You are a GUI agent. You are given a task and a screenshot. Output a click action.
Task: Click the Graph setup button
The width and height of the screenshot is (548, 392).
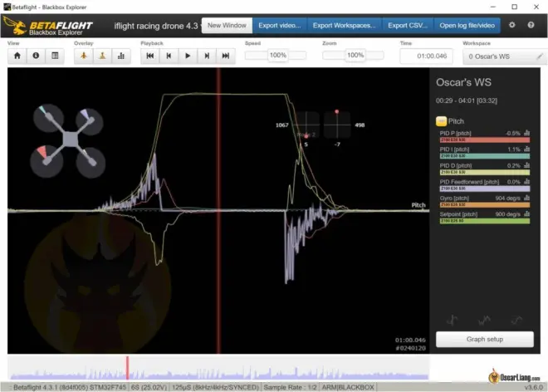pos(485,339)
